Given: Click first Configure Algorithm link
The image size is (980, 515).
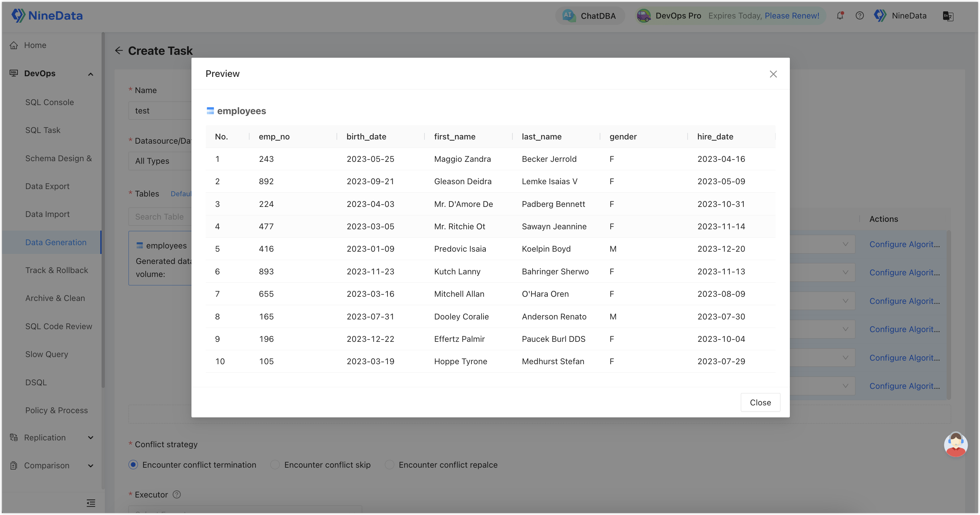Looking at the screenshot, I should pos(904,245).
